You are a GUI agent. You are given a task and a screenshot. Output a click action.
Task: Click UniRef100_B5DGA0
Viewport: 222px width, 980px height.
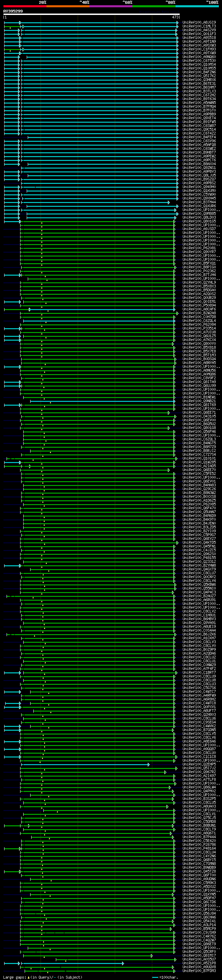(x=199, y=290)
